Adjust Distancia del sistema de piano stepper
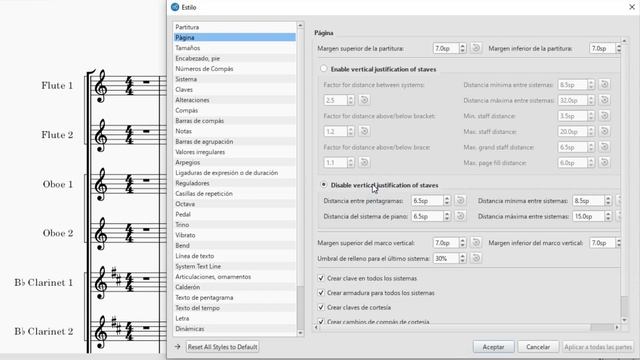Image resolution: width=640 pixels, height=360 pixels. coord(447,216)
